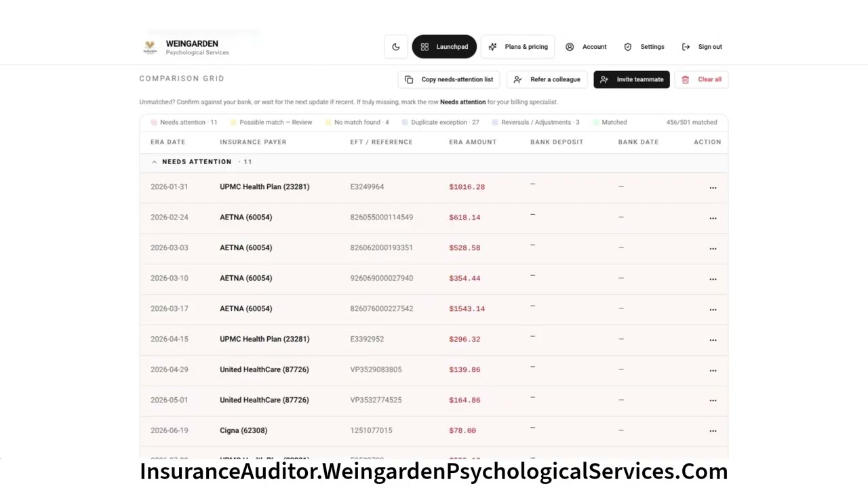Image resolution: width=868 pixels, height=488 pixels.
Task: Open actions menu for AETNA $618.14 row
Action: [713, 218]
